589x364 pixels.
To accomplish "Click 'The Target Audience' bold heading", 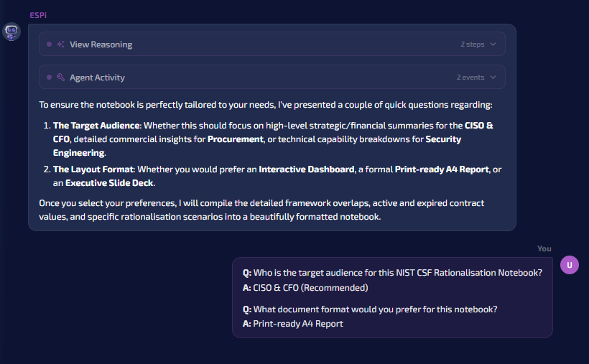I will click(96, 126).
